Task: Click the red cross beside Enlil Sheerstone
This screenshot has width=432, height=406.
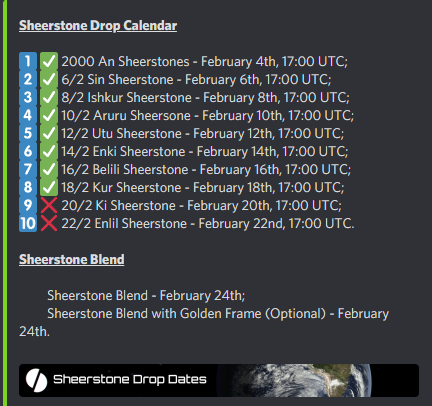Action: [49, 223]
